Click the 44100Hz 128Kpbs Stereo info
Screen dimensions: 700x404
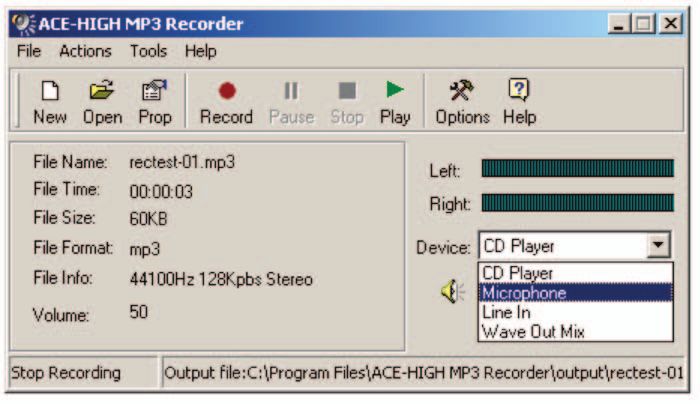tap(221, 279)
